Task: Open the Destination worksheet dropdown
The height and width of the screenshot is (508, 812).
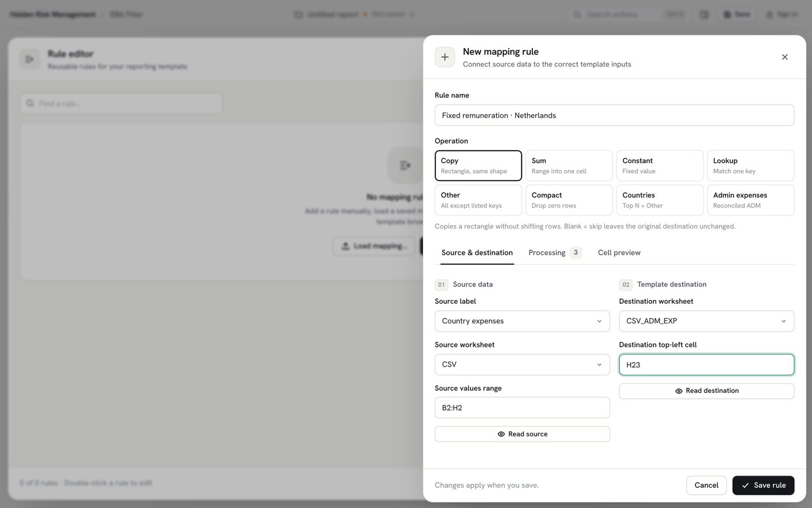Action: pyautogui.click(x=706, y=321)
